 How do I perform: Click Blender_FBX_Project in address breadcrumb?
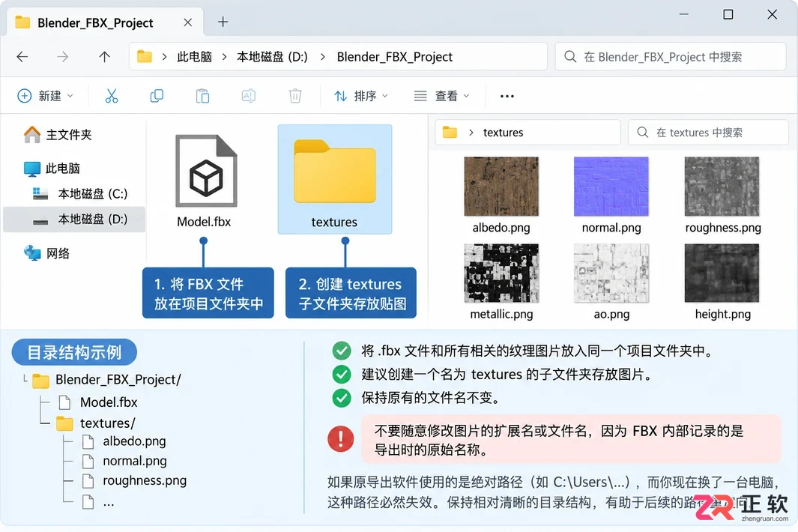(394, 56)
